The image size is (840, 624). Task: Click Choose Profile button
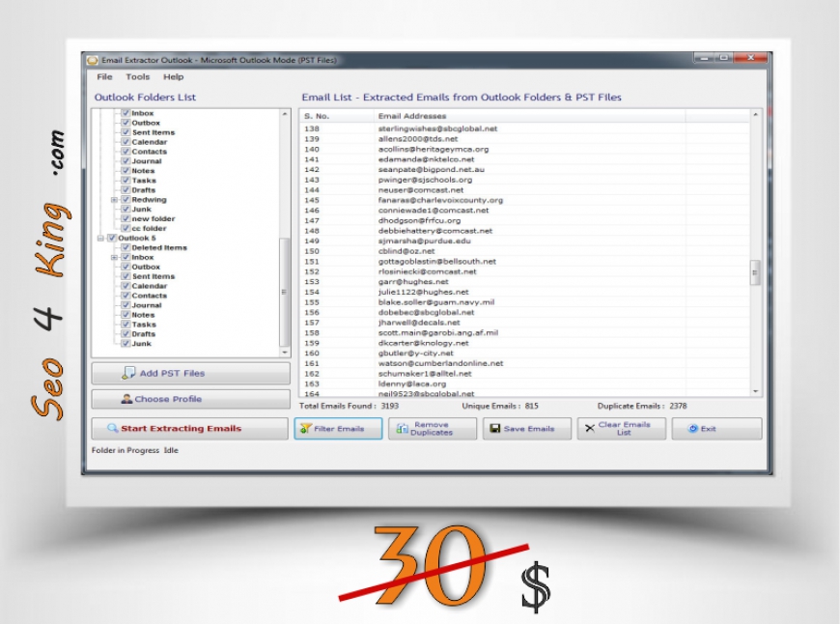[191, 399]
